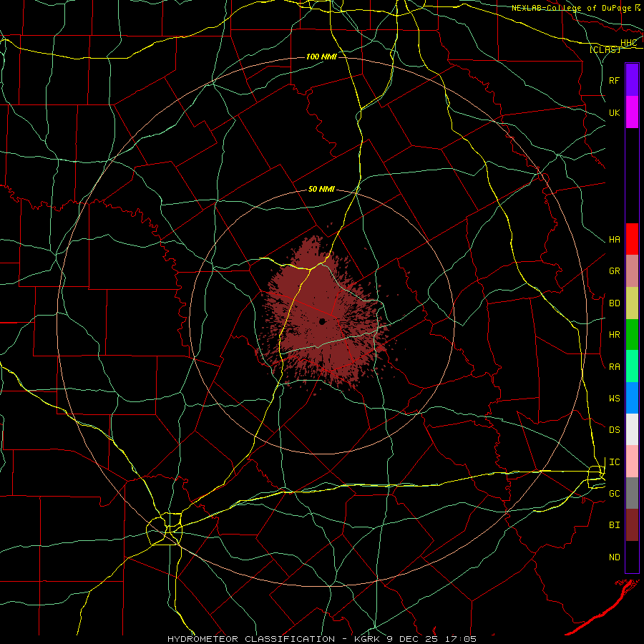The image size is (644, 644).
Task: Click the HHC product label
Action: pos(628,43)
